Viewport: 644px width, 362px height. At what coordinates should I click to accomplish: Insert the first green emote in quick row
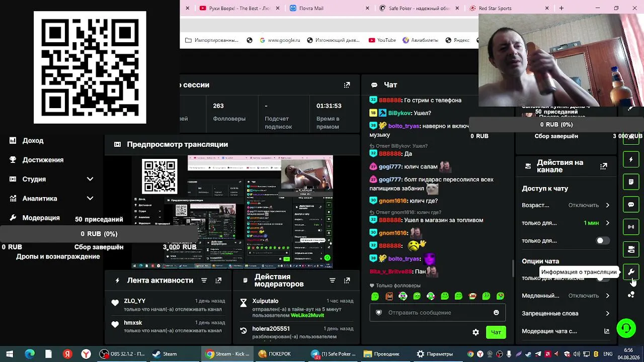tap(375, 297)
